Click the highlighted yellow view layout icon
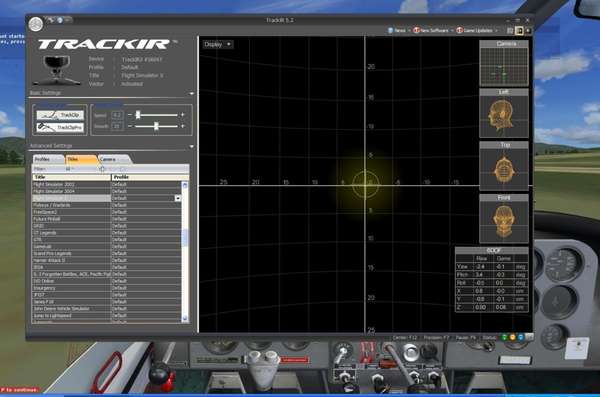Viewport: 600px width, 397px height. (519, 30)
